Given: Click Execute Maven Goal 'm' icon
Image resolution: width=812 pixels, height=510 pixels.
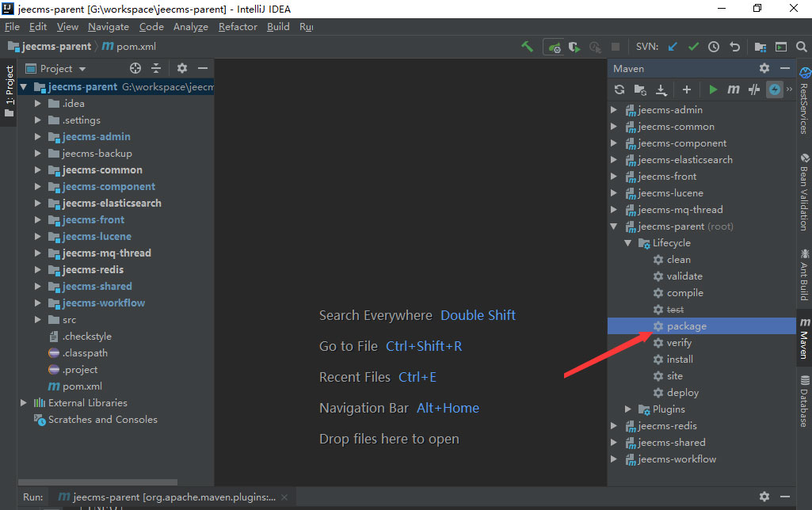Looking at the screenshot, I should [734, 89].
